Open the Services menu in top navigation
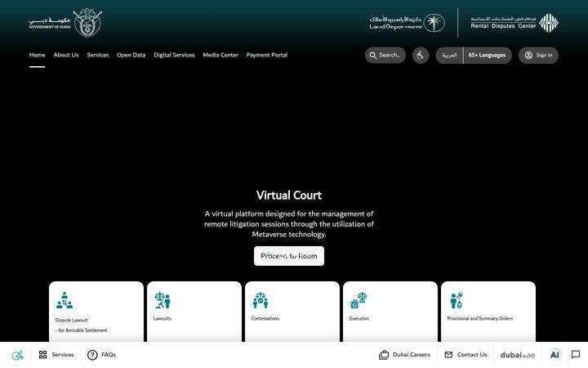The height and width of the screenshot is (368, 588). [x=98, y=55]
